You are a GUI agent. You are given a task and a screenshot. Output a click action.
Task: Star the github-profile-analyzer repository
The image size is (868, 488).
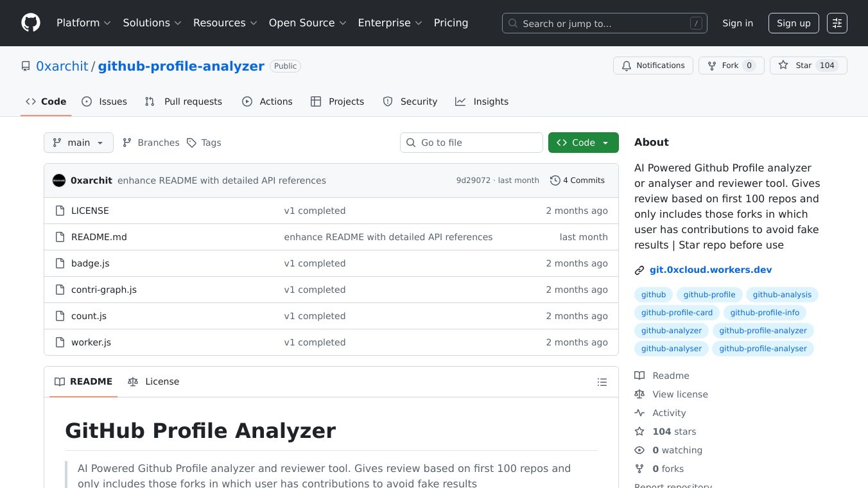796,65
